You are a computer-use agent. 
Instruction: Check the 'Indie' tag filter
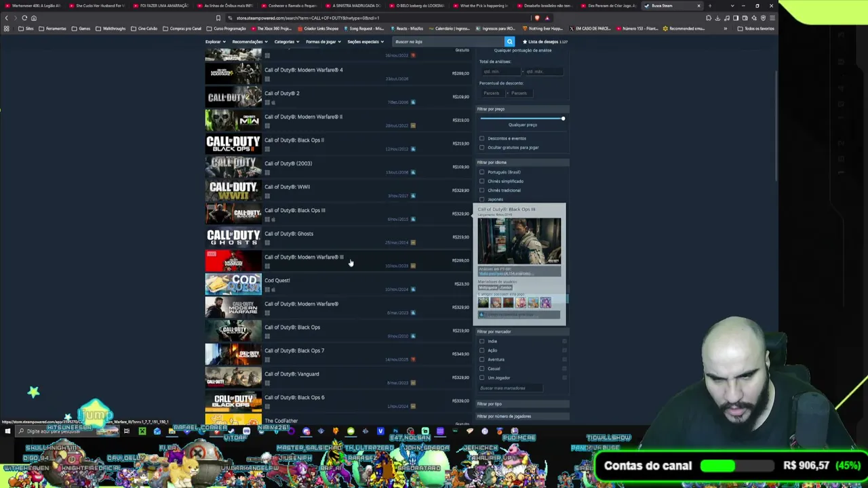(482, 341)
